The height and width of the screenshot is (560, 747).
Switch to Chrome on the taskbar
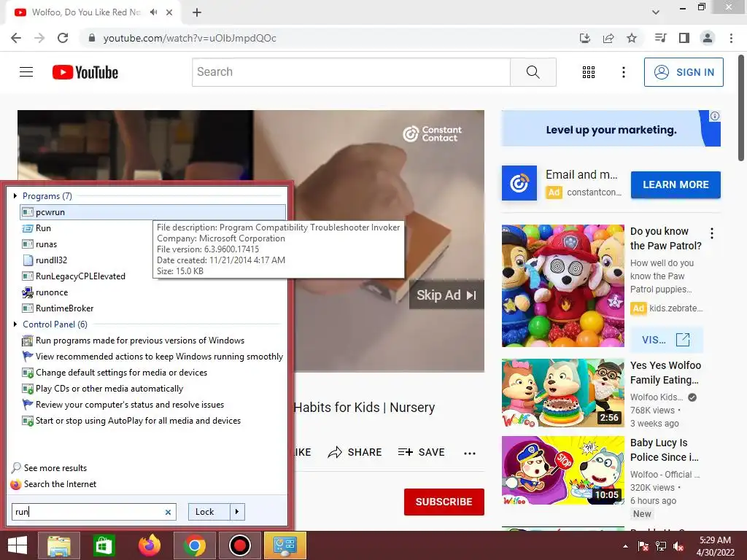[x=194, y=545]
